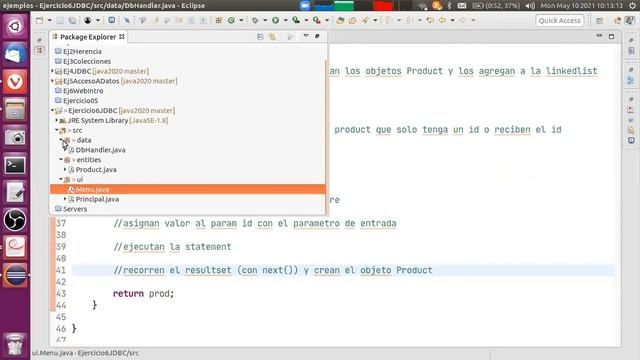
Task: Minimize the editor area
Action: point(599,36)
